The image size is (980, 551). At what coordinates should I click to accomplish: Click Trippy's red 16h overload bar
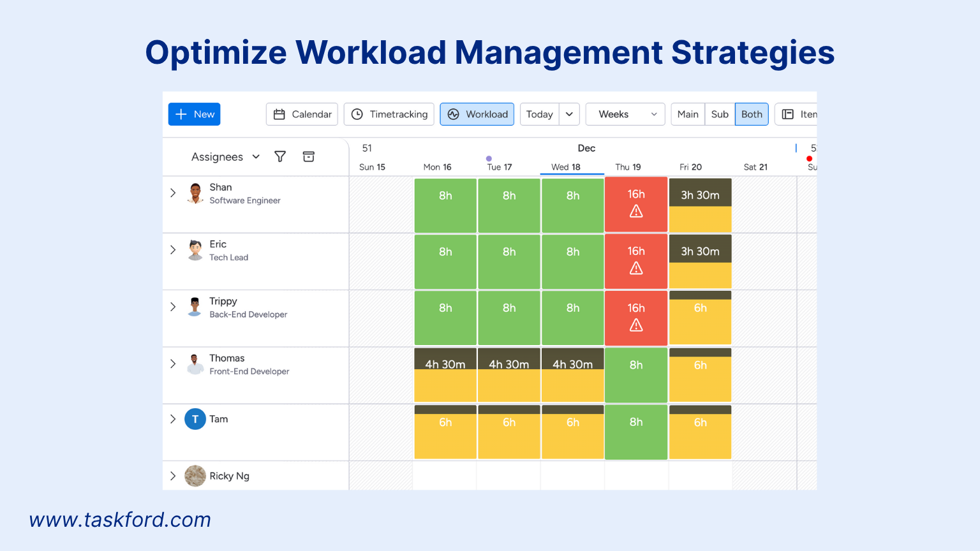tap(635, 318)
